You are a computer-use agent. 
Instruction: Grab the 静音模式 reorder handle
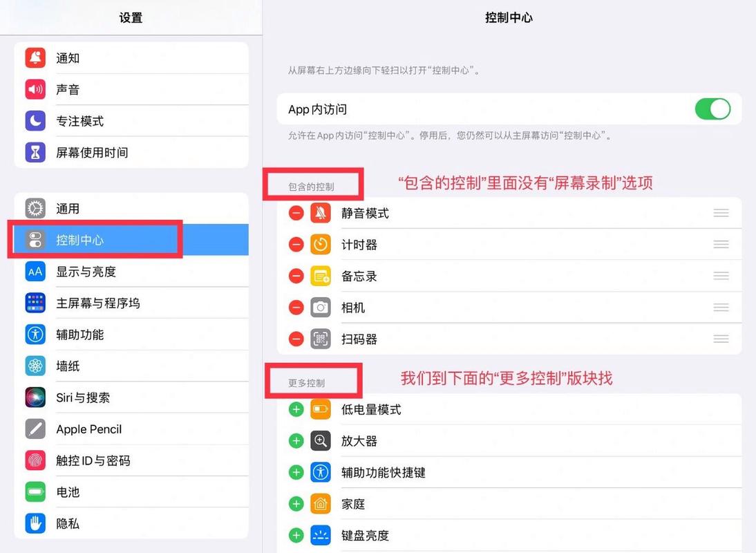pyautogui.click(x=721, y=213)
